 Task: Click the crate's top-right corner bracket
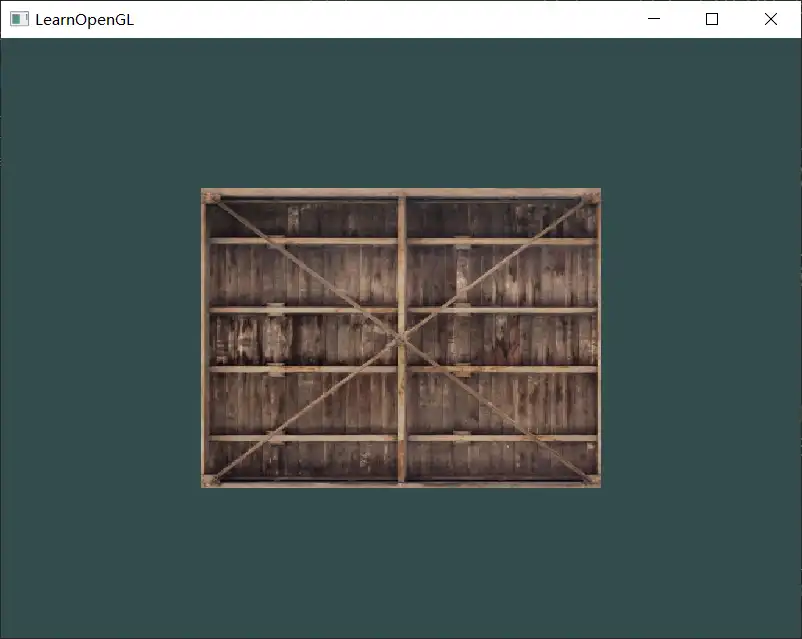click(591, 198)
